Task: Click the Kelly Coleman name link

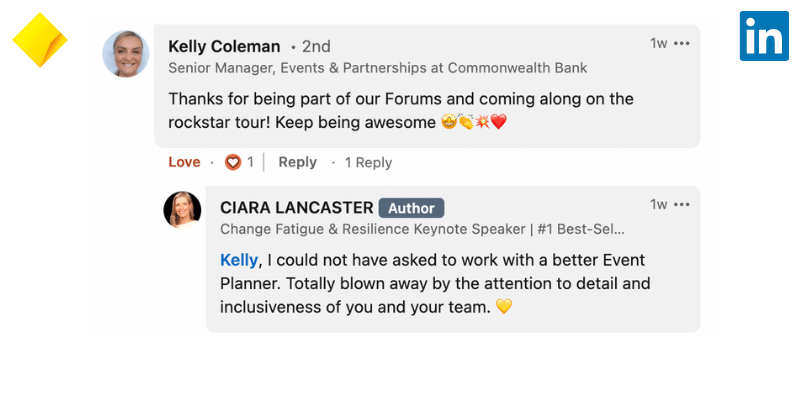Action: tap(224, 46)
